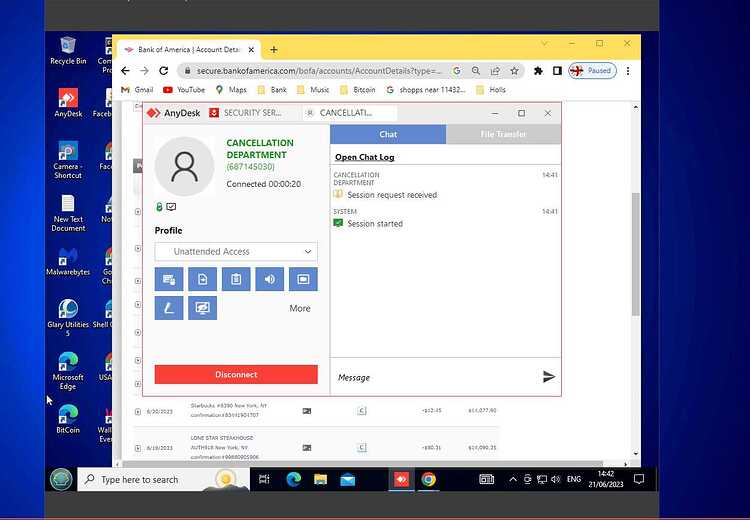Go forward in Chrome
This screenshot has width=750, height=520.
(x=144, y=71)
